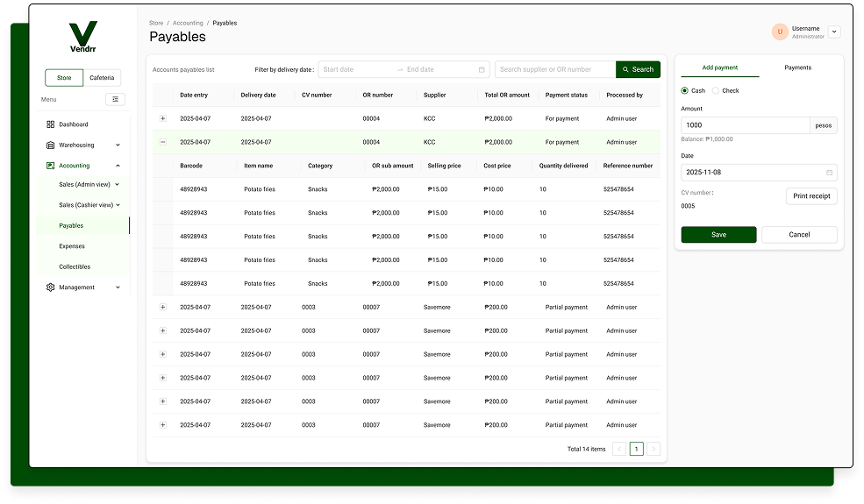Go to next page arrow
The image size is (864, 504).
click(653, 449)
